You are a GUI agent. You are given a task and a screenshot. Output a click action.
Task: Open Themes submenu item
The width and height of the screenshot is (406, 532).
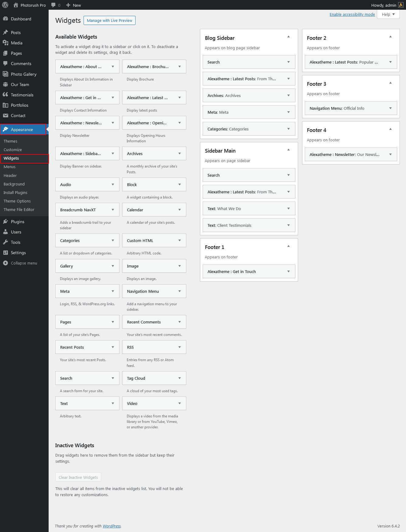click(x=10, y=141)
